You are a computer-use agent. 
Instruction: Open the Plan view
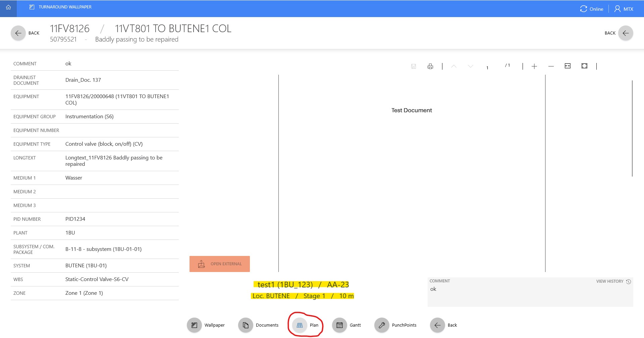click(300, 325)
